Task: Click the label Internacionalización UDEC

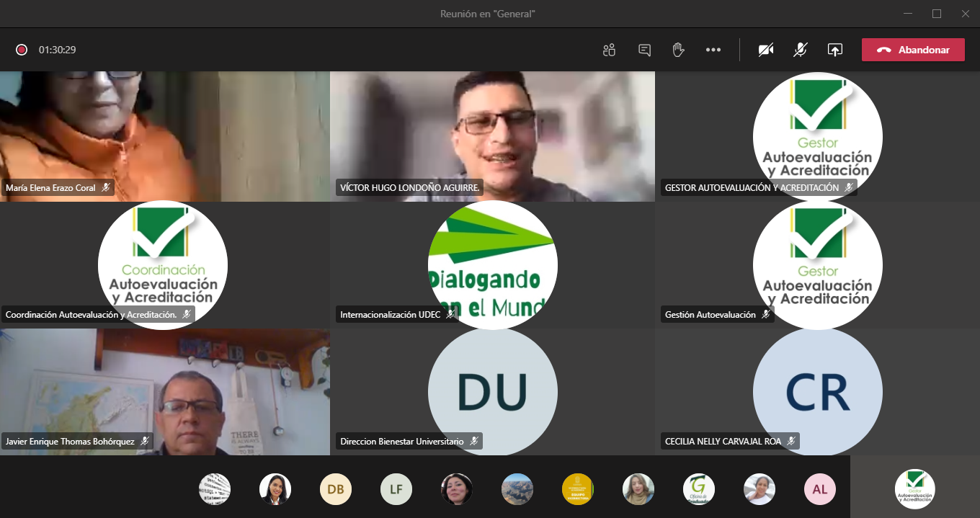Action: click(390, 315)
